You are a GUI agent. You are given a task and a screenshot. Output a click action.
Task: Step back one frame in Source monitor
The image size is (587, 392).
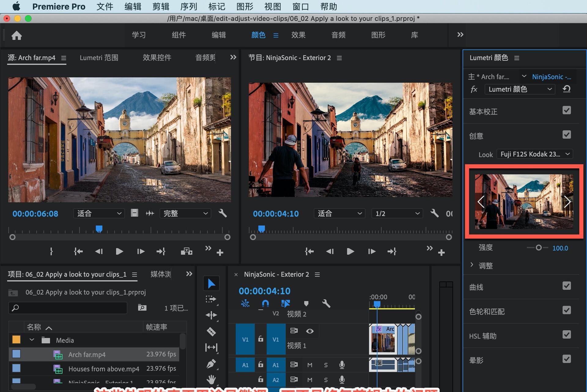tap(99, 251)
